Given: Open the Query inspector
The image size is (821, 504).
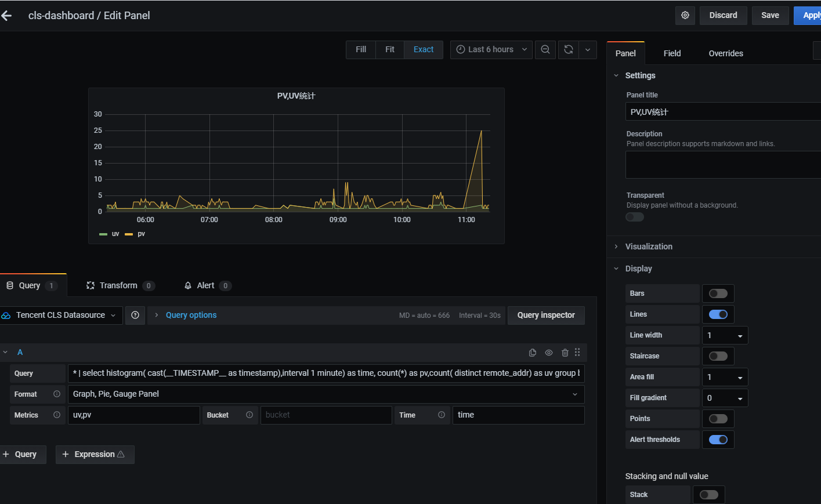Looking at the screenshot, I should click(x=546, y=315).
